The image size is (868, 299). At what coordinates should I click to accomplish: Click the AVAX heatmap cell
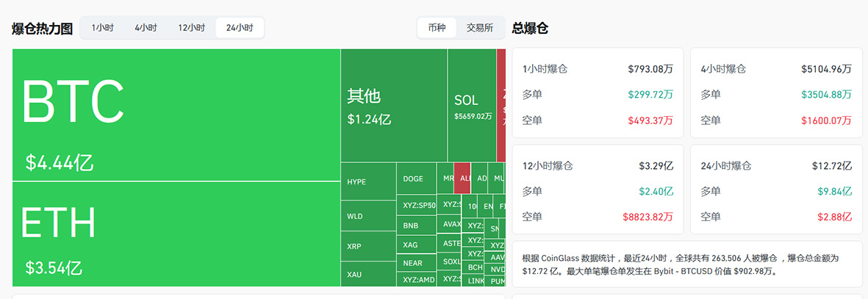tap(449, 225)
